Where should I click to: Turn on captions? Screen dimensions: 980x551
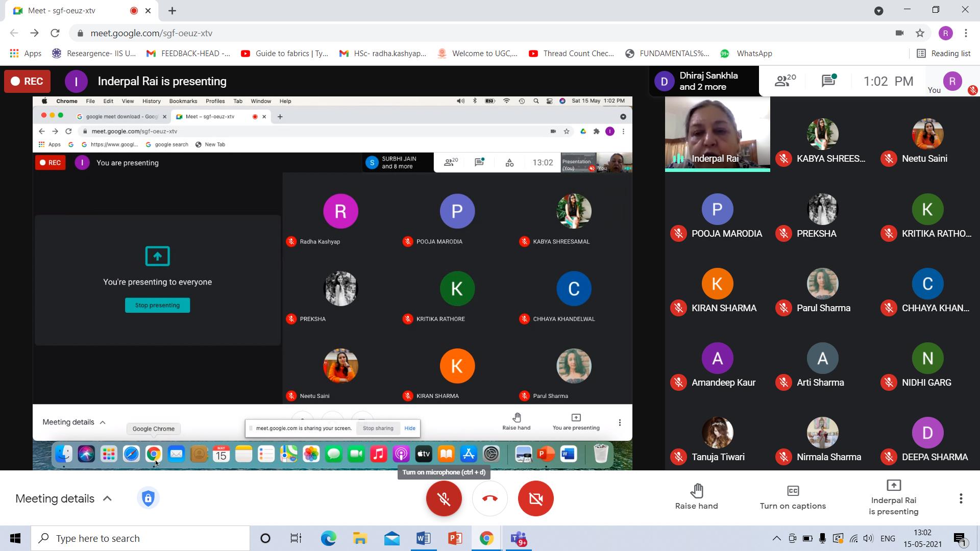793,497
